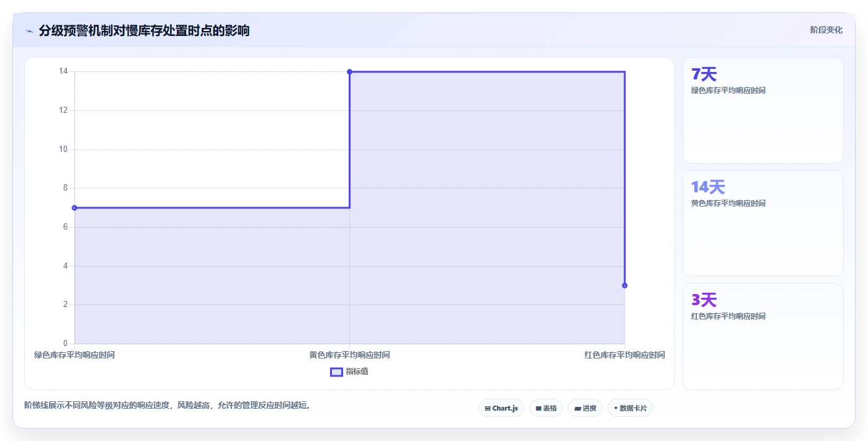This screenshot has height=441, width=868.
Task: Click the data point at value 3
Action: 625,285
